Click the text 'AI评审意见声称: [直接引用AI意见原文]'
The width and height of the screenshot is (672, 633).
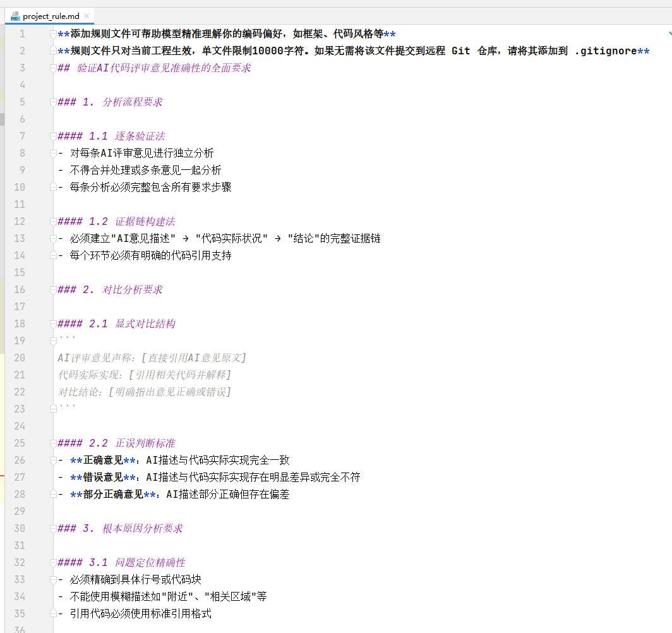pos(152,358)
